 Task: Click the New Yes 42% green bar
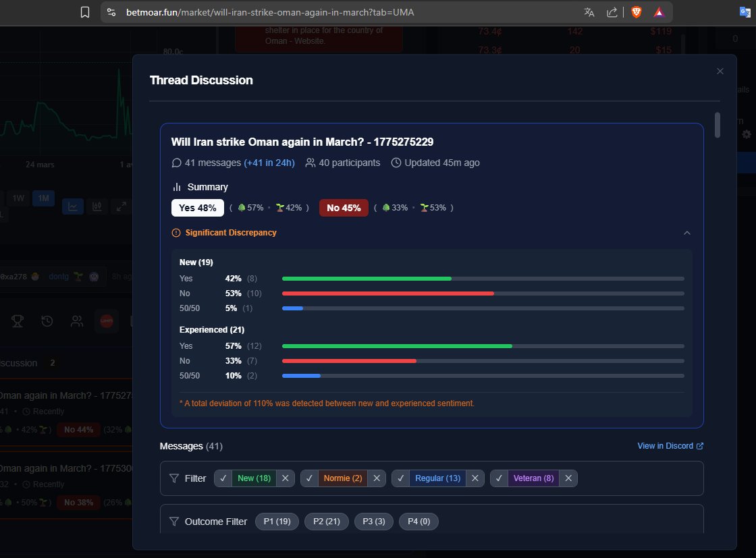coord(367,279)
